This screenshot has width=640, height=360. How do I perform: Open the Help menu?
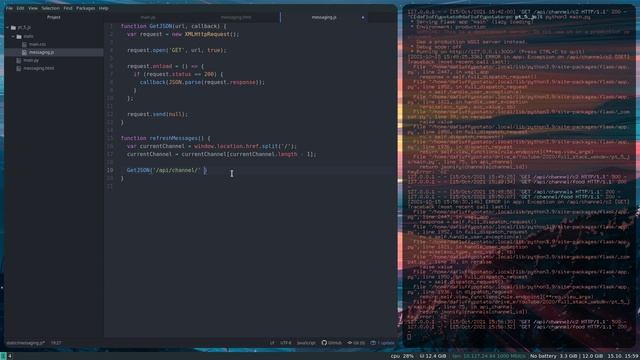tap(104, 8)
